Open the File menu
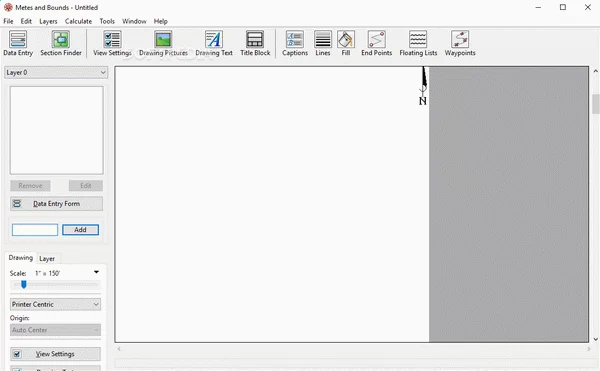Image resolution: width=600 pixels, height=371 pixels. (x=8, y=21)
